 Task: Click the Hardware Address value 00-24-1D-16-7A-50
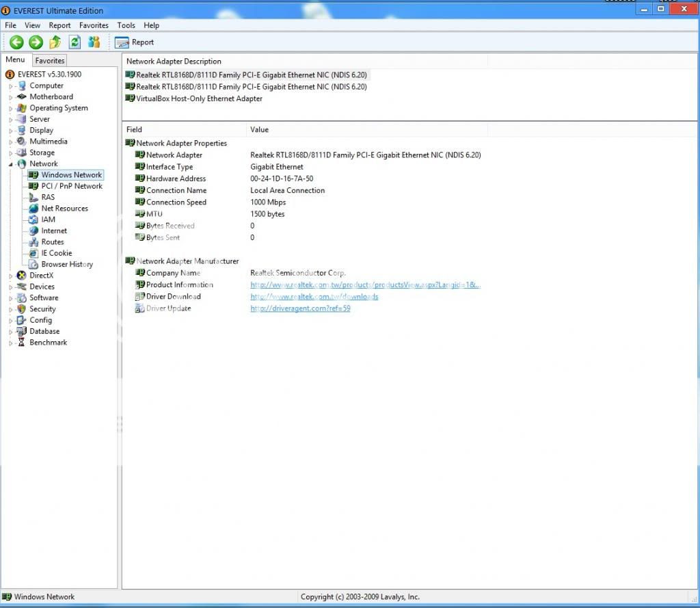pos(282,179)
